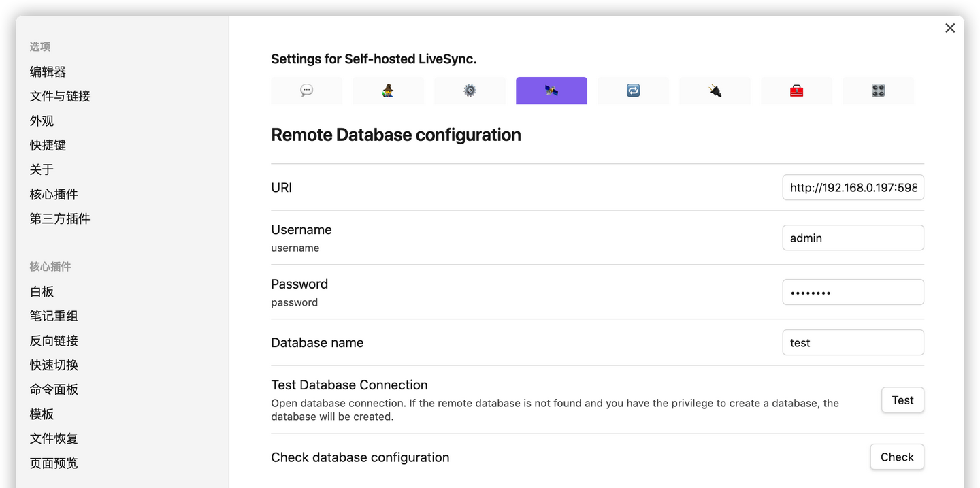Open the repeat arrows sync settings tab
The width and height of the screenshot is (980, 488).
[633, 91]
